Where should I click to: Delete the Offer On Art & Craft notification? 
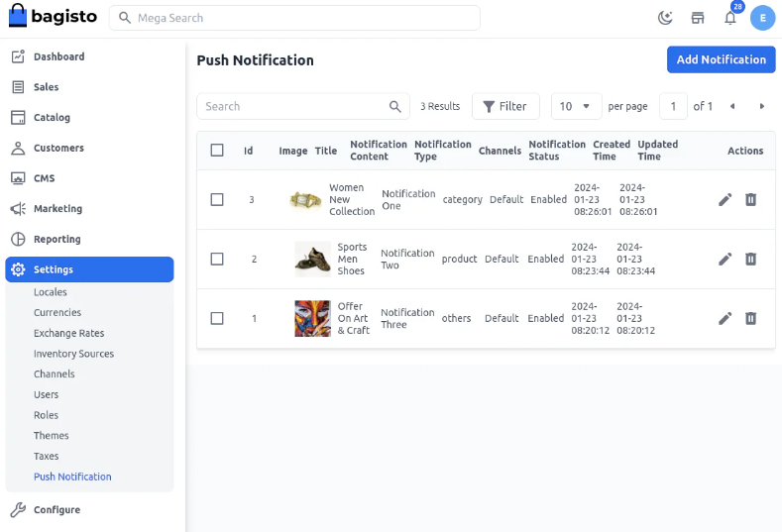pyautogui.click(x=750, y=319)
